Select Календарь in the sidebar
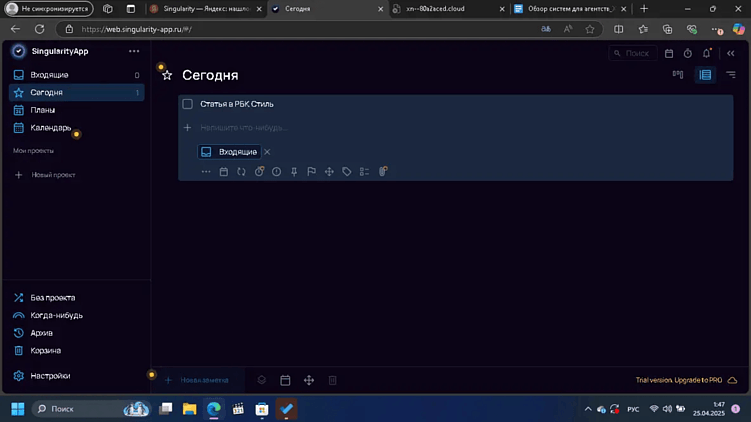 50,128
